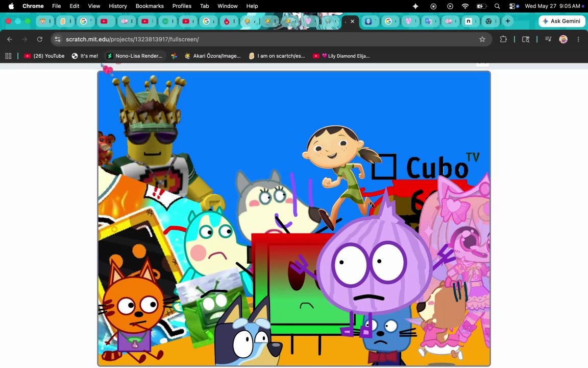The width and height of the screenshot is (588, 368).
Task: Focus the address bar with scratch.mit.edu URL
Action: tap(271, 39)
